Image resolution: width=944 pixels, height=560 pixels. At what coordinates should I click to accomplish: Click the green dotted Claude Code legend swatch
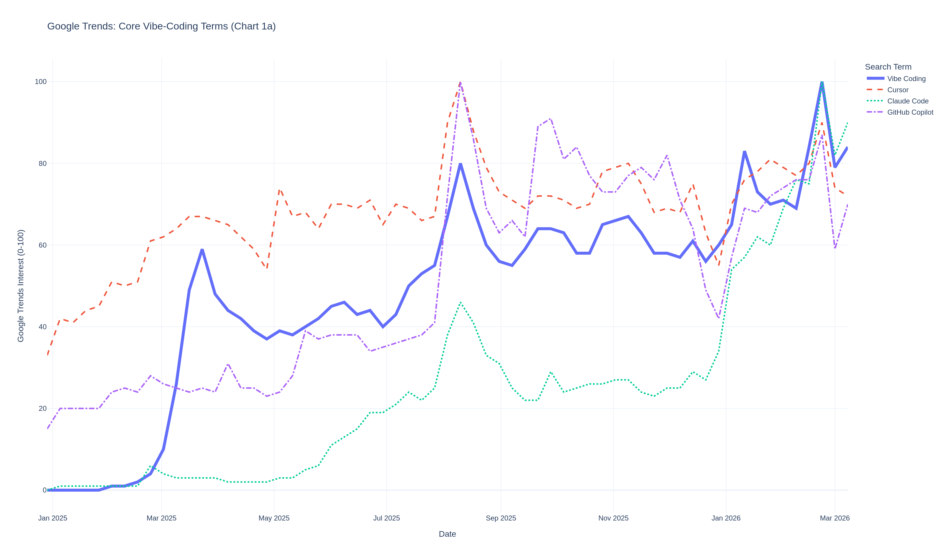875,101
